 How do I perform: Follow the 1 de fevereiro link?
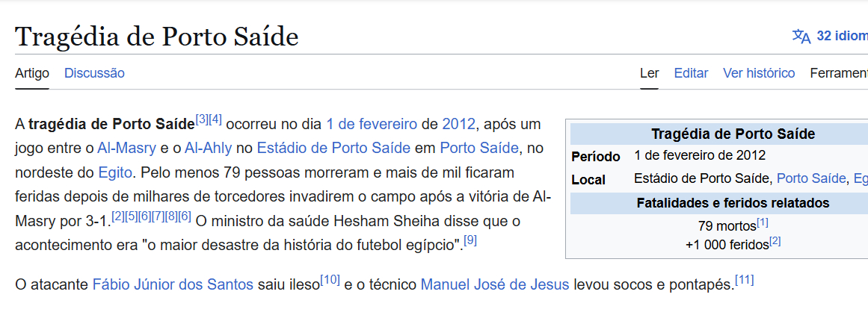click(372, 124)
